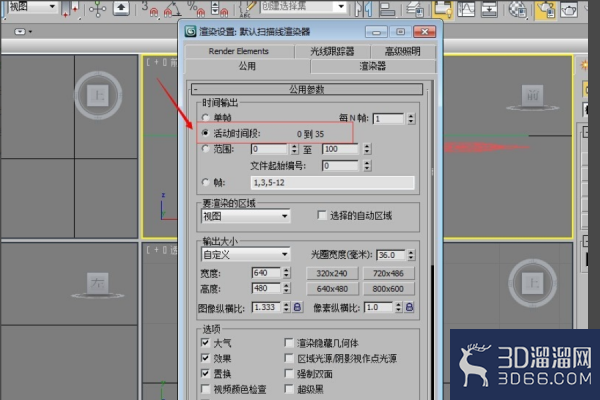Click the 光圈宽度 spinner arrows
Viewport: 600px width, 400px height.
[x=411, y=255]
